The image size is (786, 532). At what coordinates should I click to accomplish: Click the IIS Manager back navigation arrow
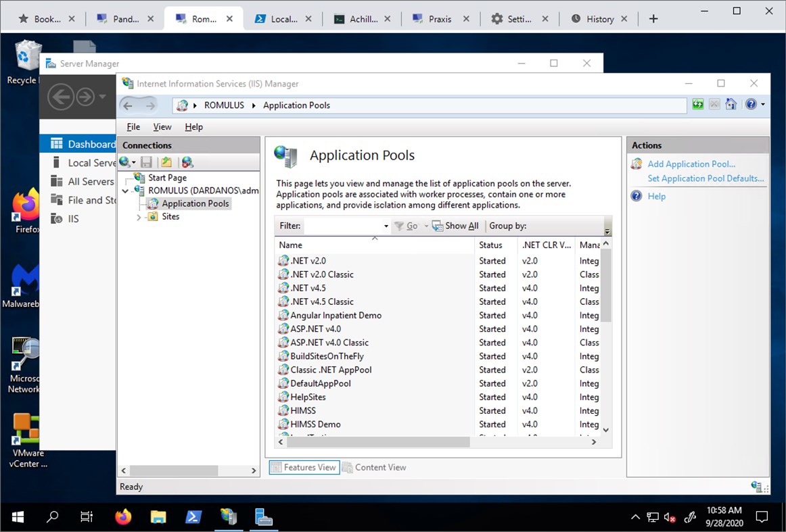coord(129,105)
